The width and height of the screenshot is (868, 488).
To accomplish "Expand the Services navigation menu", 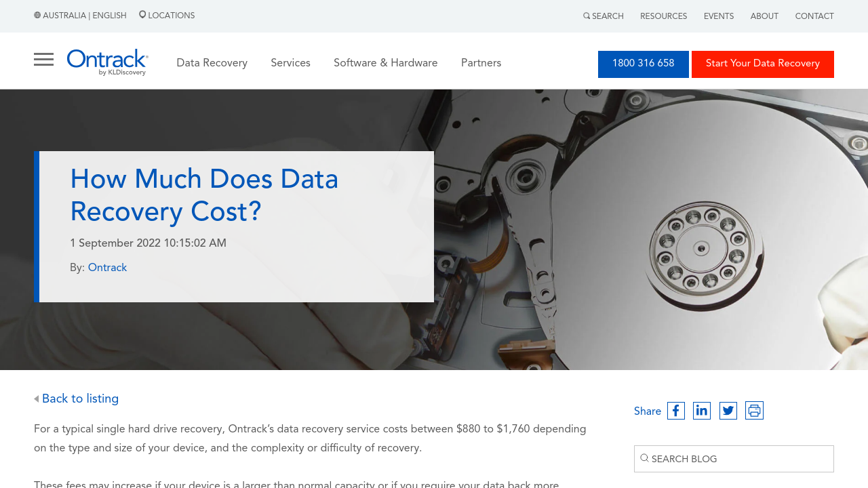I will click(290, 63).
